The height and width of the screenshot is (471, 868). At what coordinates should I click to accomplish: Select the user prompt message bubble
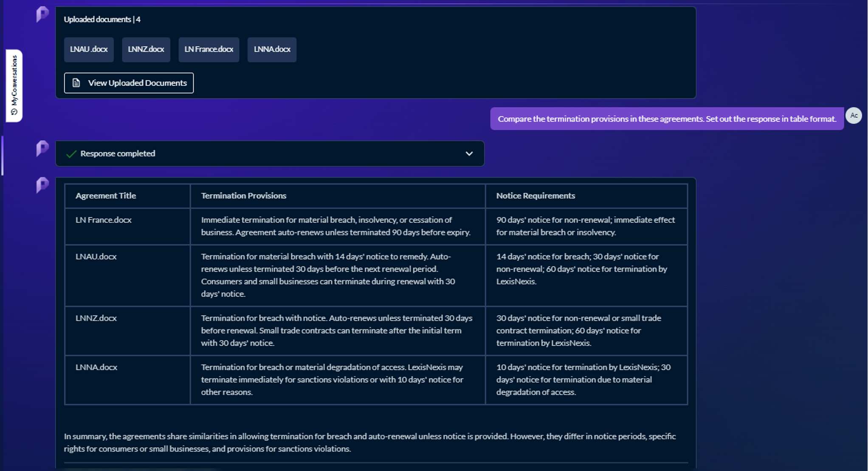[667, 119]
